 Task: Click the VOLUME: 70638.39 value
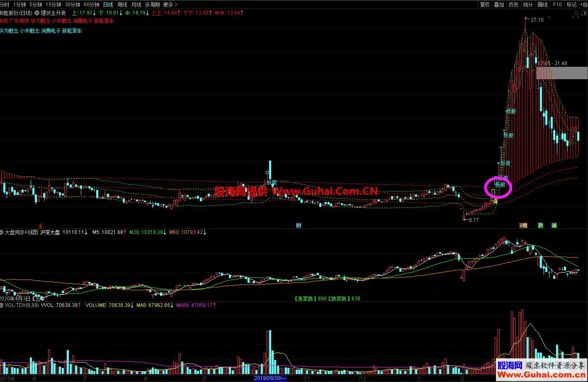(109, 305)
